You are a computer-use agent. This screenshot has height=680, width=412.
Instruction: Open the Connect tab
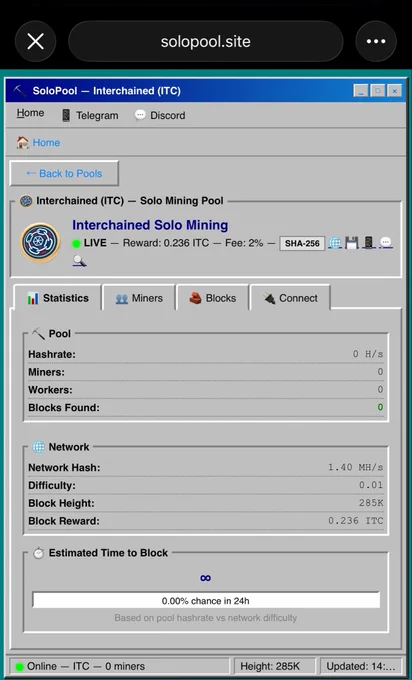point(290,298)
